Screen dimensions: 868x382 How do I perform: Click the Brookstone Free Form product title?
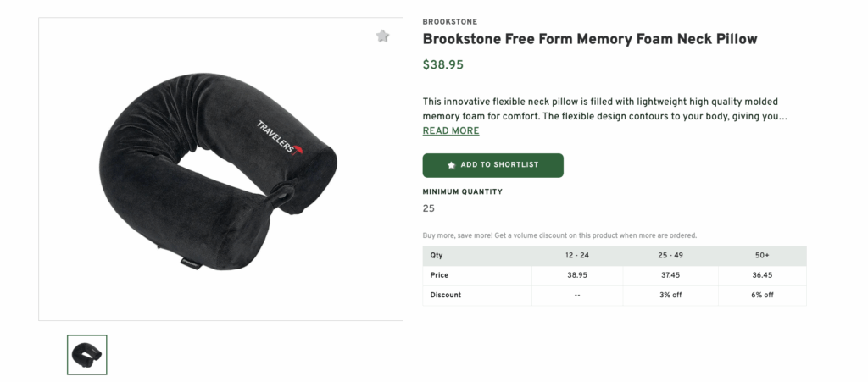(589, 39)
